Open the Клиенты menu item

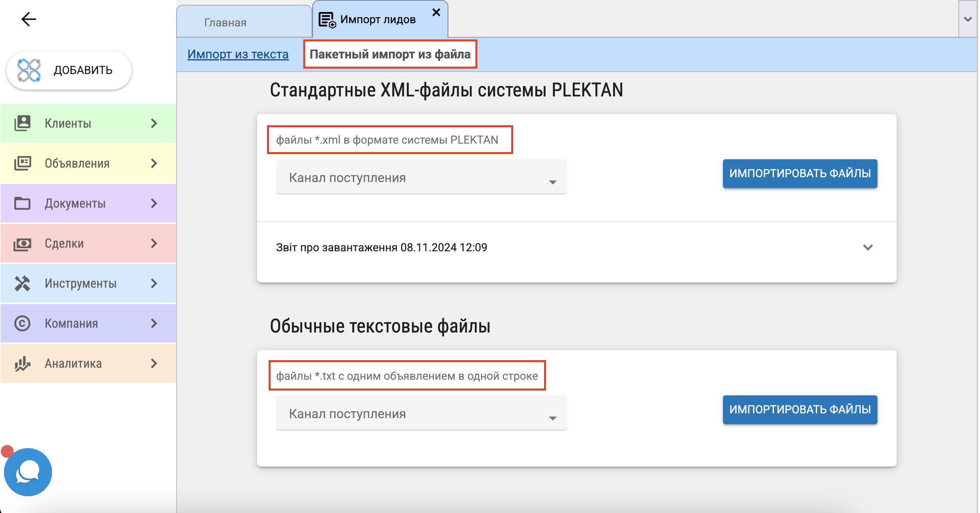point(88,123)
